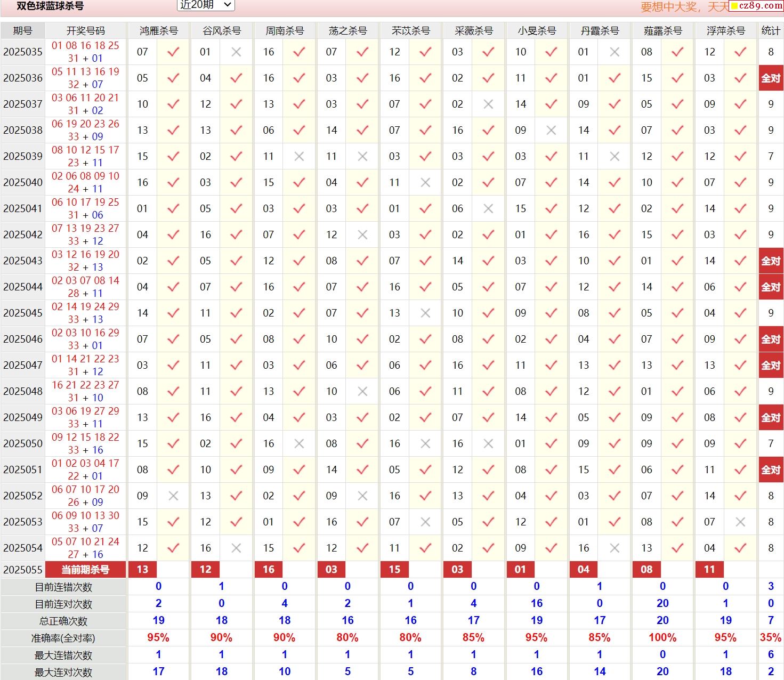Select period 2025040 row label
The width and height of the screenshot is (784, 680).
(x=23, y=182)
